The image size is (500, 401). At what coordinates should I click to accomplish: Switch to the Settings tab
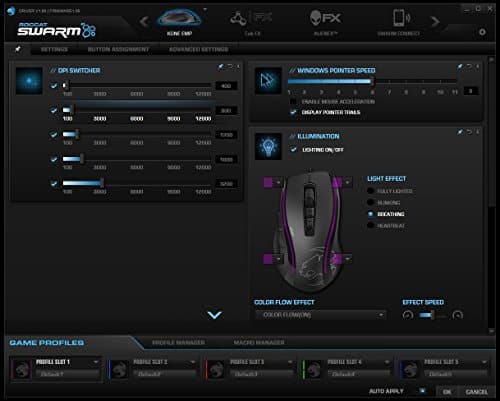[x=54, y=49]
